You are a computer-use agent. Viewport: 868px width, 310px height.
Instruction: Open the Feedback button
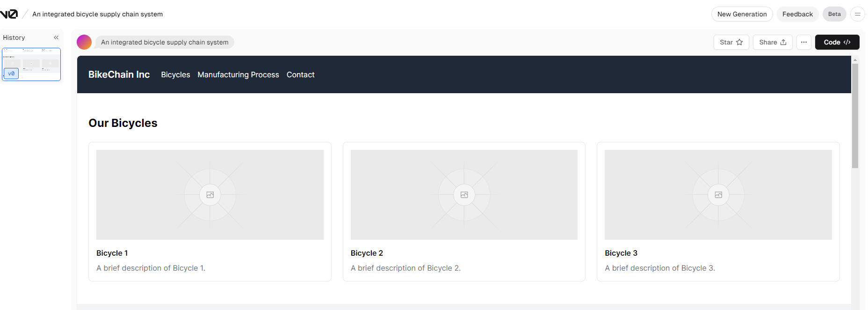(x=797, y=14)
